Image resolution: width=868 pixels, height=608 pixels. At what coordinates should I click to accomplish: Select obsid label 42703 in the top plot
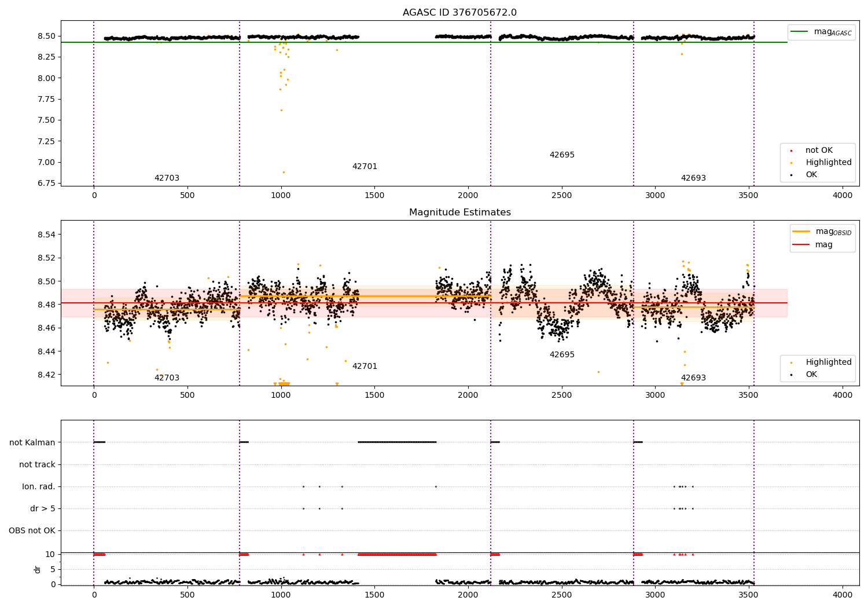[167, 178]
